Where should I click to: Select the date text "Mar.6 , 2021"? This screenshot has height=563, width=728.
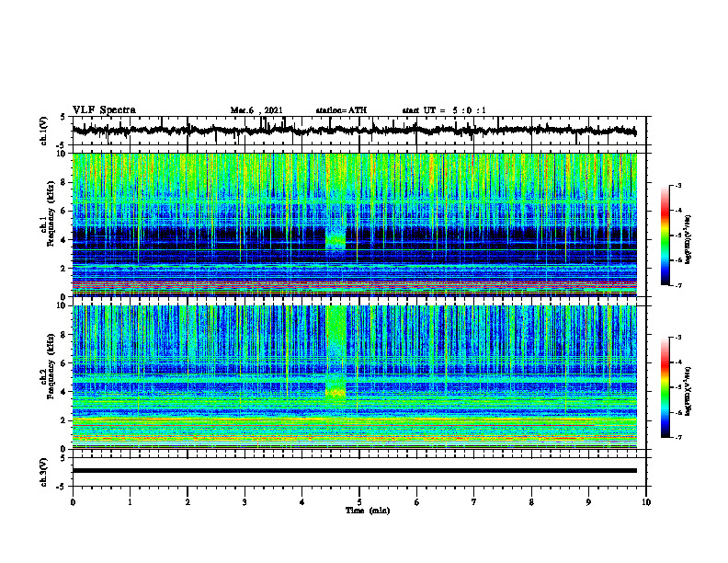(256, 110)
